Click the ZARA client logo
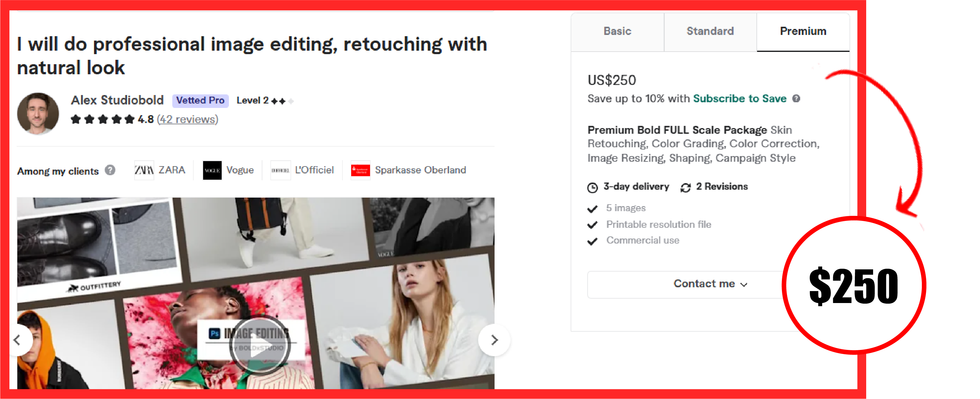 144,170
